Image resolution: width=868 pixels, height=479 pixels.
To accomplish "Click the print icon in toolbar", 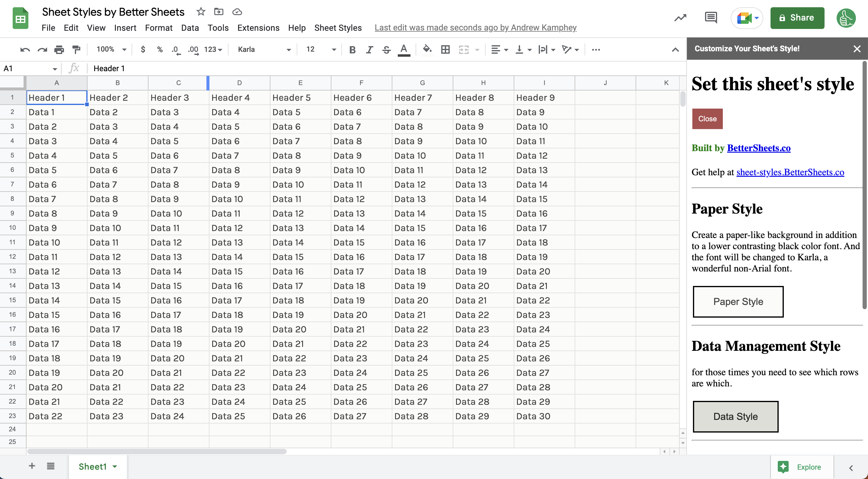I will (x=59, y=50).
